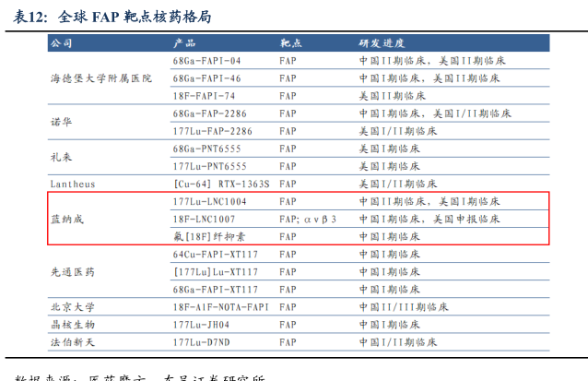Click the 公司 column header

tap(61, 43)
